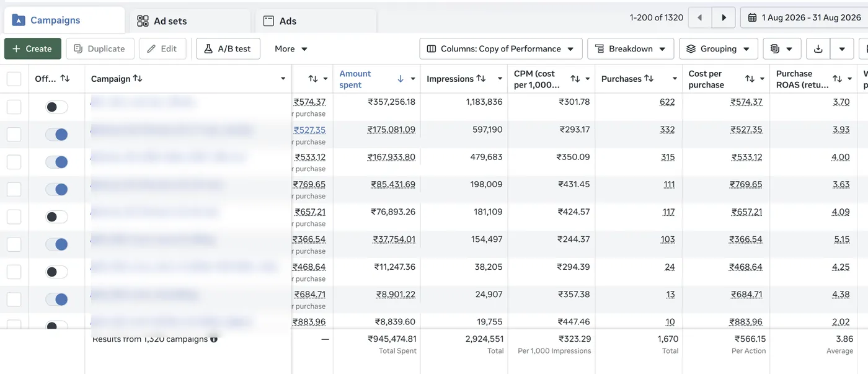The image size is (868, 374).
Task: Open Cost per purchase column options arrow
Action: (762, 79)
